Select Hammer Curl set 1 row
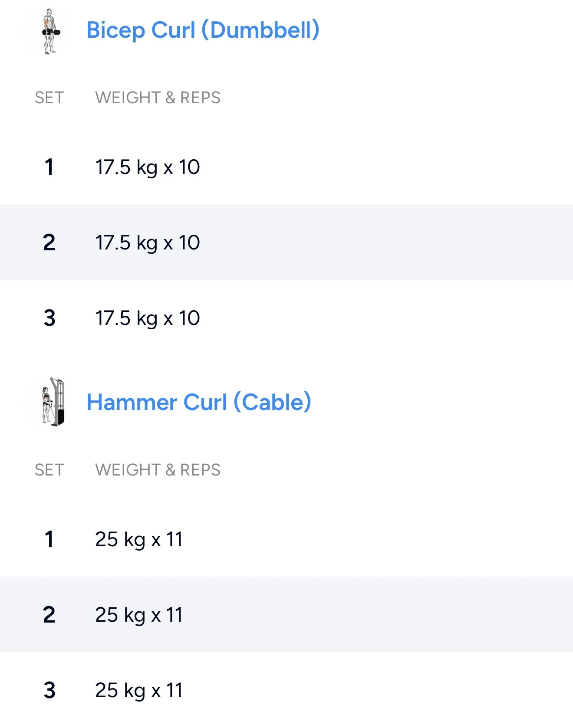Image resolution: width=573 pixels, height=728 pixels. pos(286,539)
